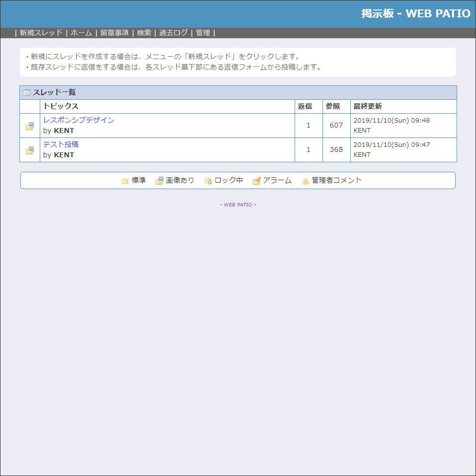Select 検索 in the navigation menu
This screenshot has width=476, height=476.
click(144, 33)
